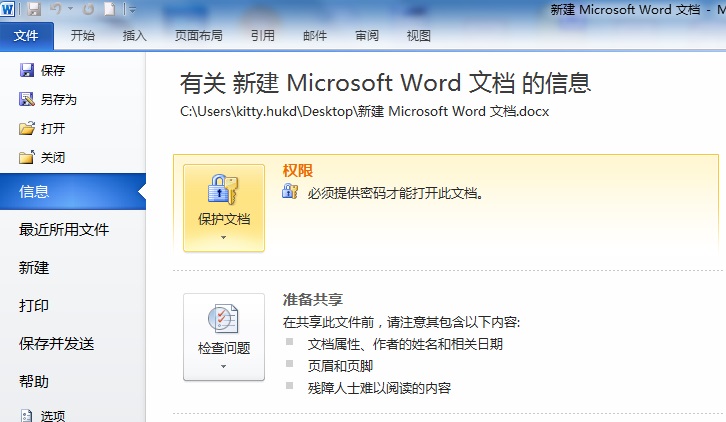Click the document file path ending in 文档.docx

pos(364,112)
